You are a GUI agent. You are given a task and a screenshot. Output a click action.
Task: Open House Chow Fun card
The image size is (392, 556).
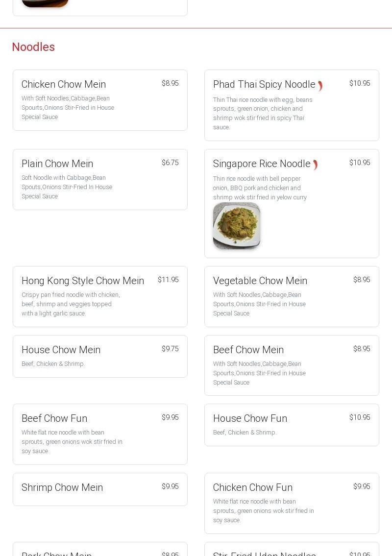(292, 425)
